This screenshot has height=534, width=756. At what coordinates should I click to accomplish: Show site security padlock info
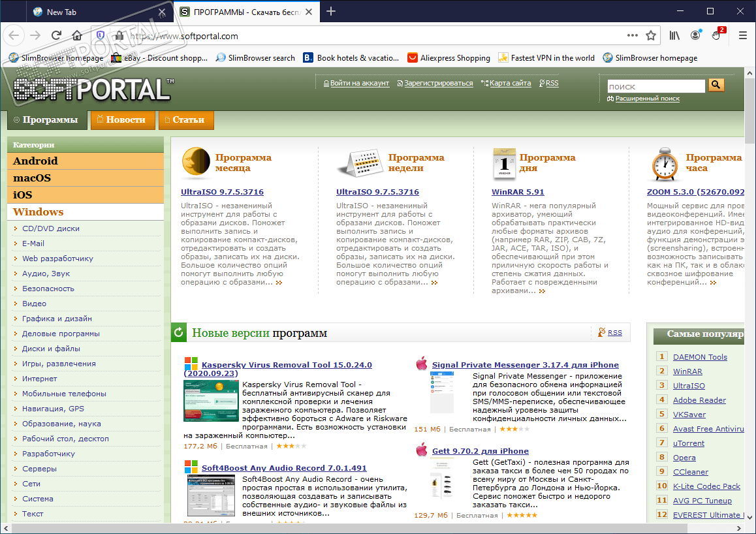119,36
